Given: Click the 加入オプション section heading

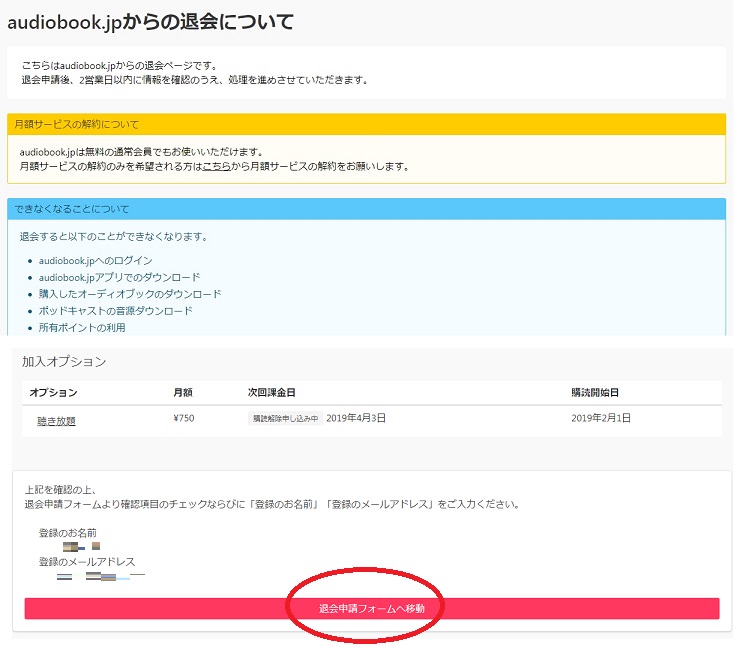Looking at the screenshot, I should coord(64,362).
